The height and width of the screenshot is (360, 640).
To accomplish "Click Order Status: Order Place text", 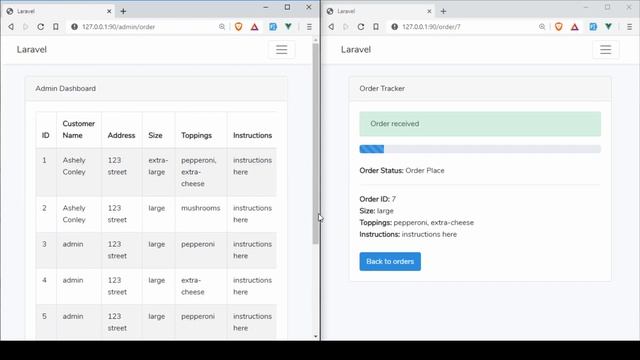I will [x=402, y=170].
